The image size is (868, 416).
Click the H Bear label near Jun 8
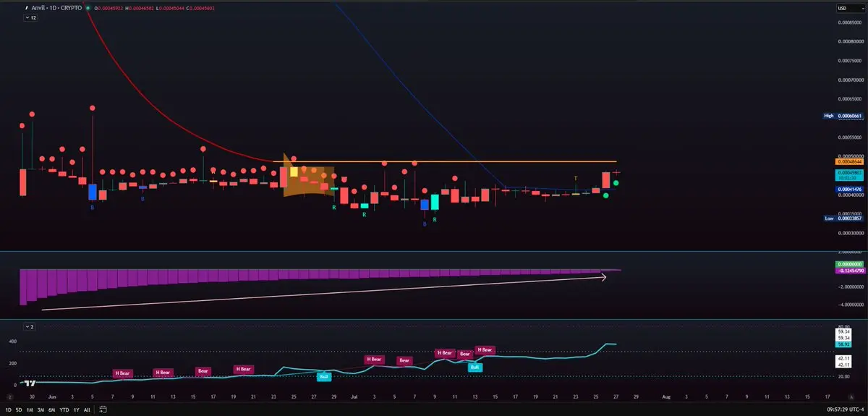(x=124, y=373)
